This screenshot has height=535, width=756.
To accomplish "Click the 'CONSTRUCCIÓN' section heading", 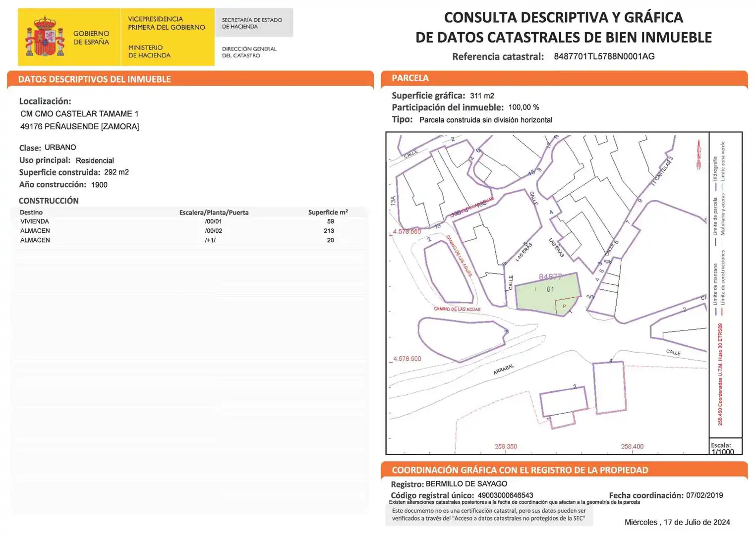I will [49, 201].
